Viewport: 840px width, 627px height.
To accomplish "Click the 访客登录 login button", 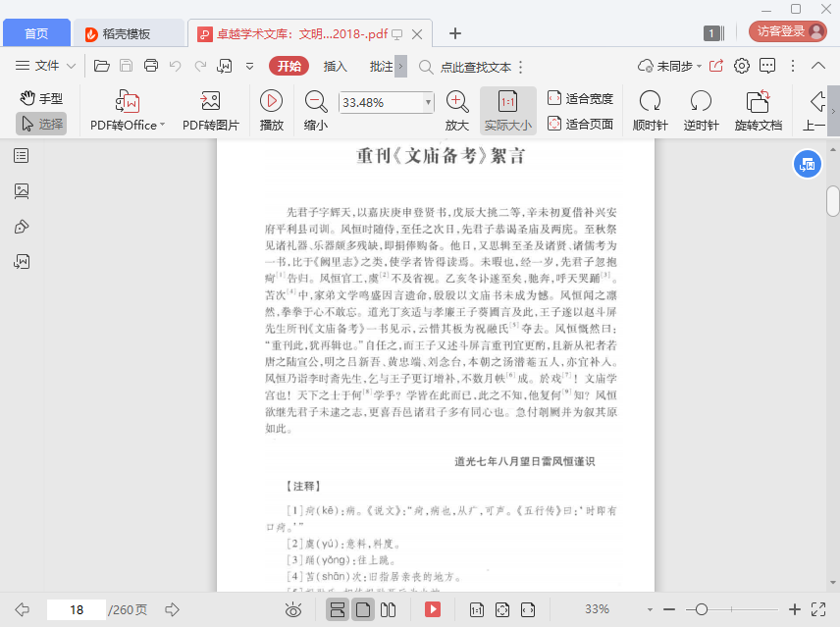I will (x=787, y=31).
